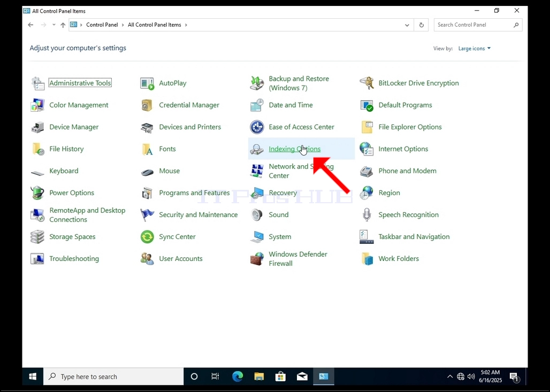Click the Sound speaker icon
The height and width of the screenshot is (392, 550).
(257, 214)
